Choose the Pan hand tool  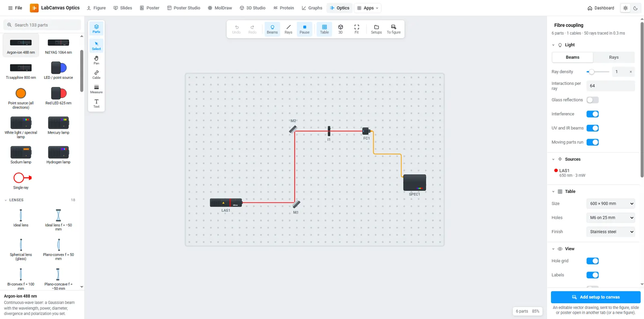click(96, 60)
